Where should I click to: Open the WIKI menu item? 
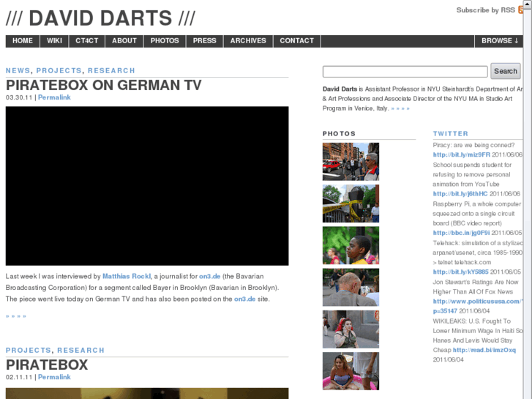coord(54,41)
